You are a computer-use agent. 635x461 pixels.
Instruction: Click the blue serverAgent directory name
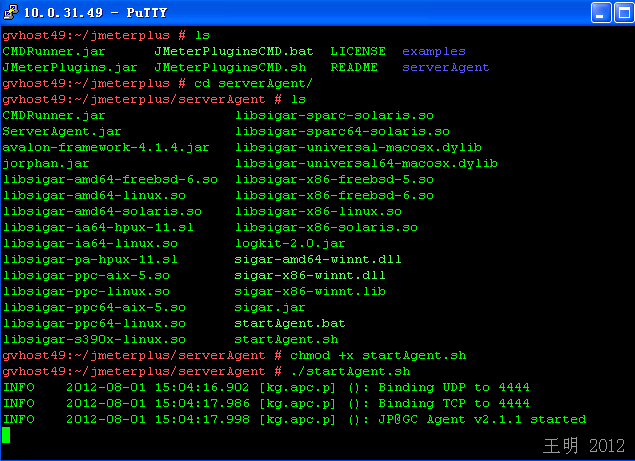point(445,67)
